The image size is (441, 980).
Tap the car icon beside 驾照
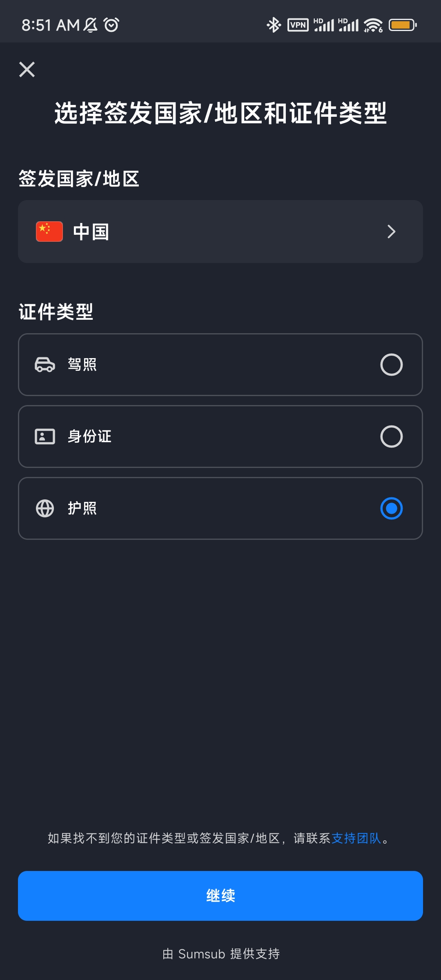coord(45,365)
